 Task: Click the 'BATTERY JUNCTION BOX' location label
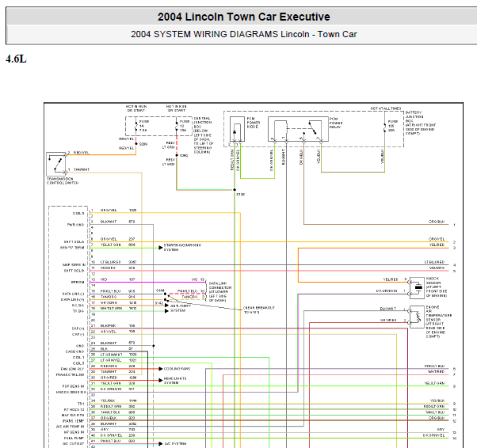pos(420,123)
